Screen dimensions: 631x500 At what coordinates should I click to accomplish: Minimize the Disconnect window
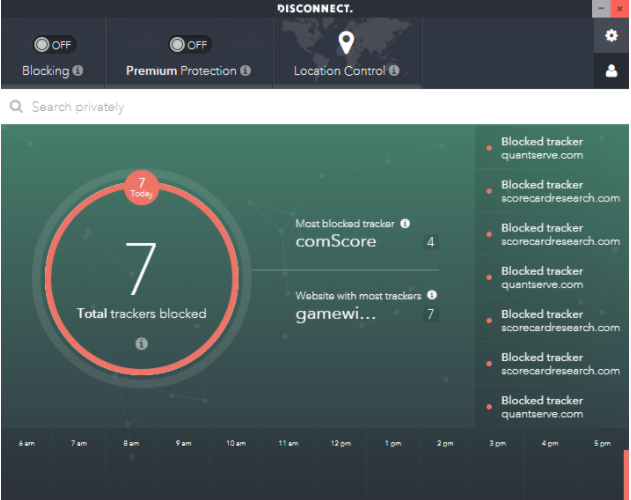click(x=601, y=8)
